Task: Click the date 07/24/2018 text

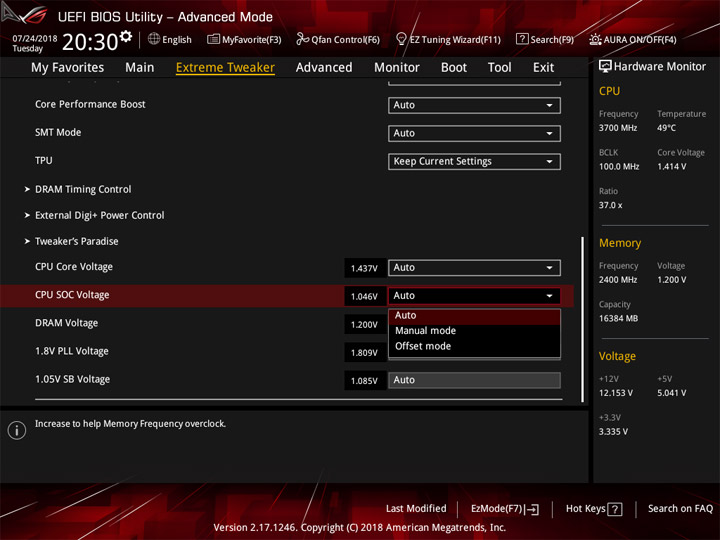Action: click(x=35, y=38)
